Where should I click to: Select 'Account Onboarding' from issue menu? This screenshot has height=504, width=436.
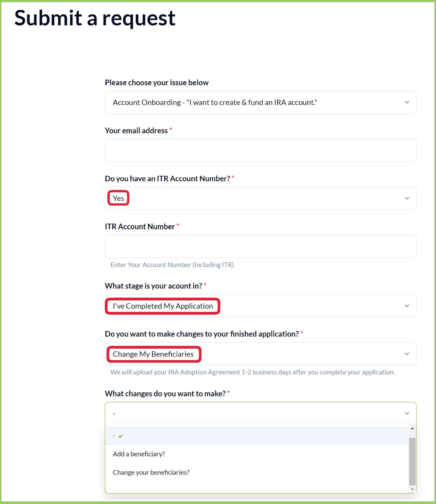pos(261,102)
